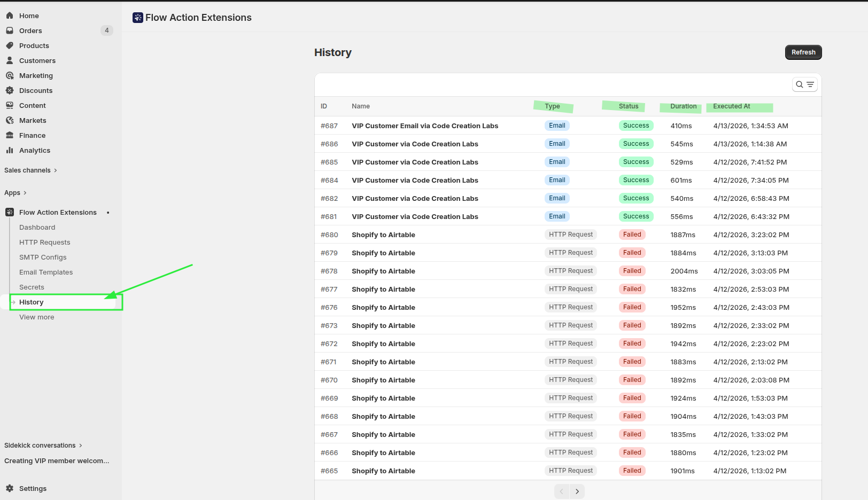Click Shopify to Airtable in row #677
Viewport: 868px width, 500px height.
tap(383, 289)
